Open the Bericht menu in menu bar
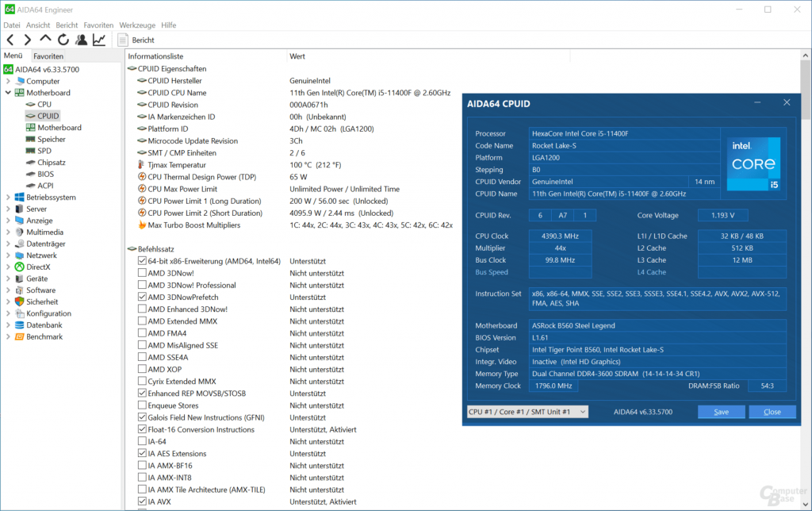Viewport: 812px width, 511px height. click(x=67, y=25)
